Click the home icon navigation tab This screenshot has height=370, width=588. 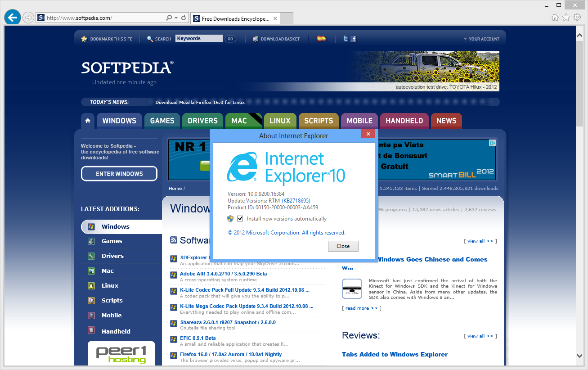click(88, 121)
